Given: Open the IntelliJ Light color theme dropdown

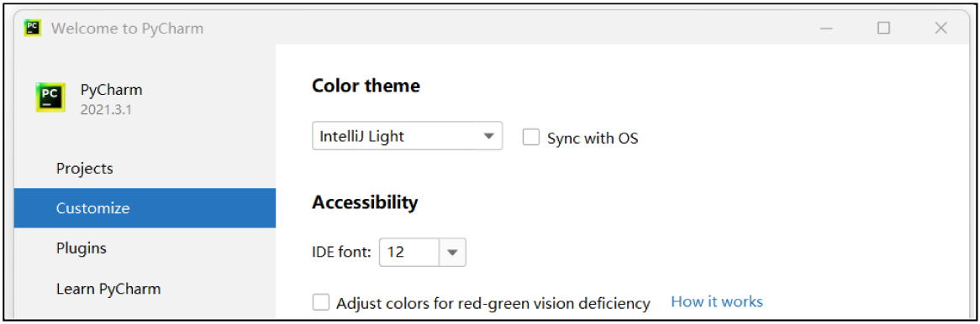Looking at the screenshot, I should click(407, 136).
